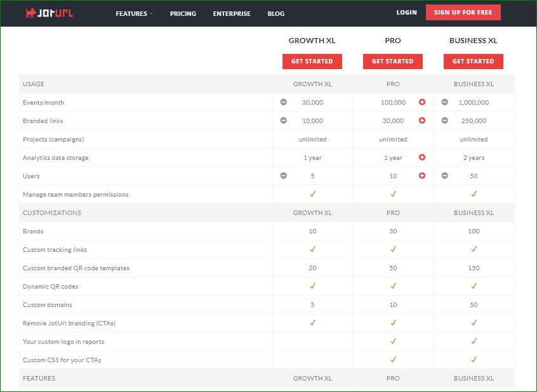
Task: Click the 20 QR templates value
Action: [313, 268]
